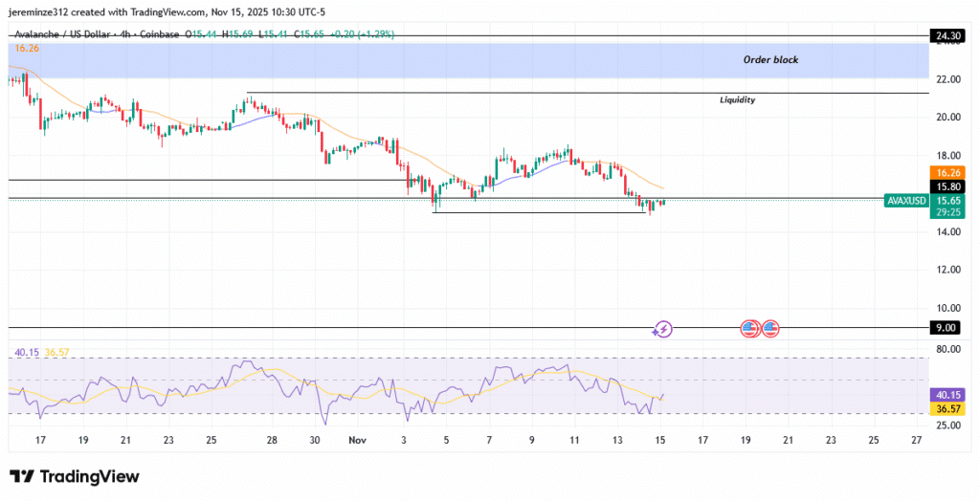Click date 3 on the time axis
This screenshot has height=501, width=980.
point(404,441)
